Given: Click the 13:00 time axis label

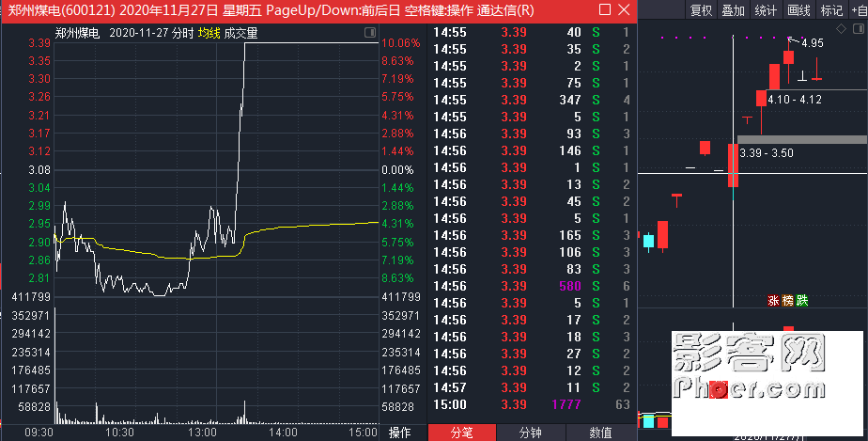Looking at the screenshot, I should tap(202, 433).
